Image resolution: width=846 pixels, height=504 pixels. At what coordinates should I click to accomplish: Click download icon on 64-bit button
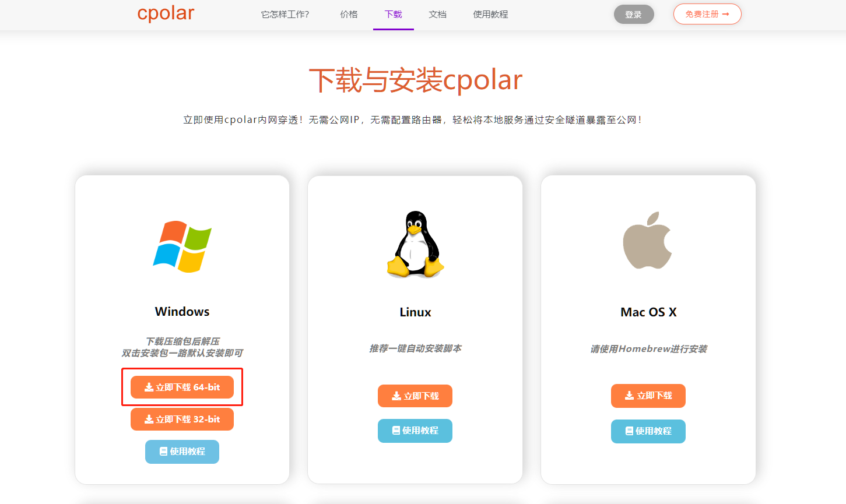[149, 387]
